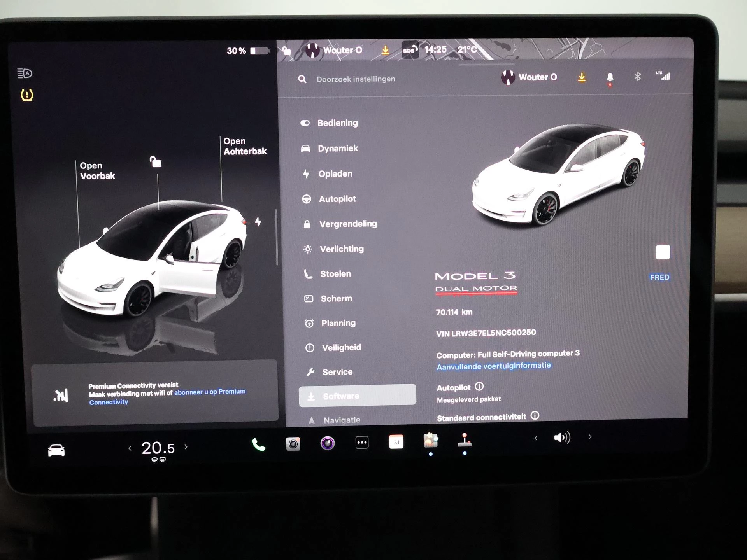The width and height of the screenshot is (747, 560).
Task: Tap the Model 3 Dual Motor badge
Action: point(476,282)
